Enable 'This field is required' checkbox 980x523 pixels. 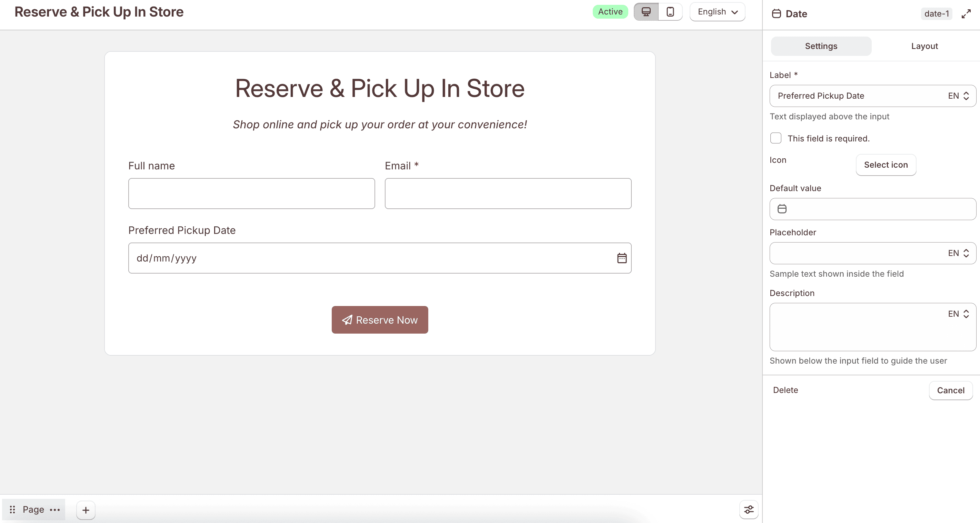click(x=776, y=138)
